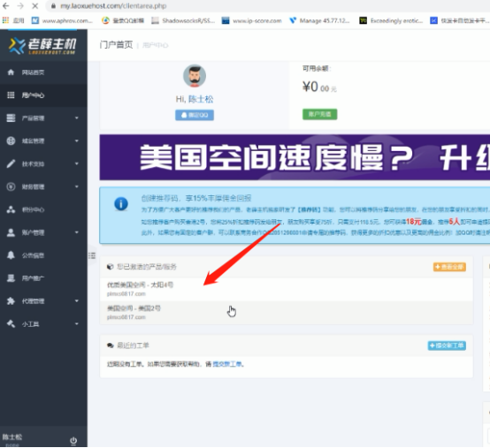Click the home icon for 网站首页
The width and height of the screenshot is (490, 448).
[11, 72]
